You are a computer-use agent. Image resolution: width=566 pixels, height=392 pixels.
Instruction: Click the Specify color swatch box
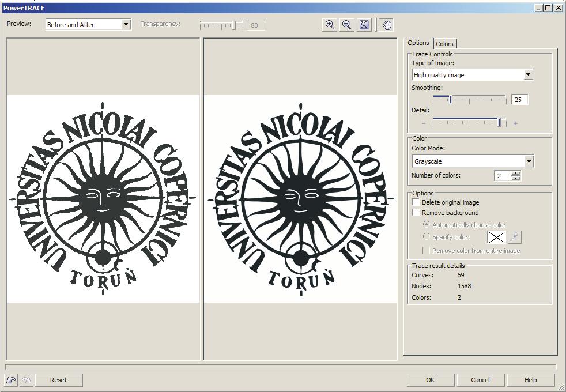(x=496, y=237)
